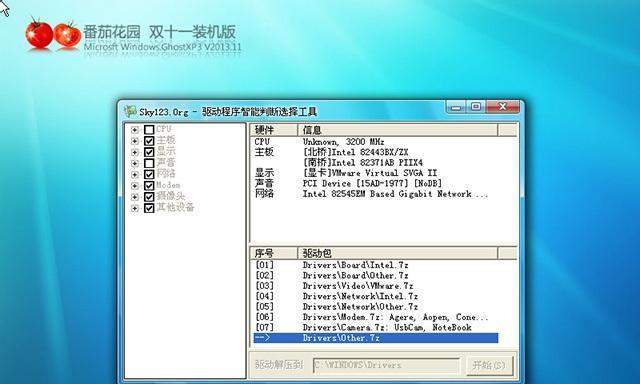
Task: Select Drivers\Video\VMware.7z entry
Action: [x=376, y=286]
